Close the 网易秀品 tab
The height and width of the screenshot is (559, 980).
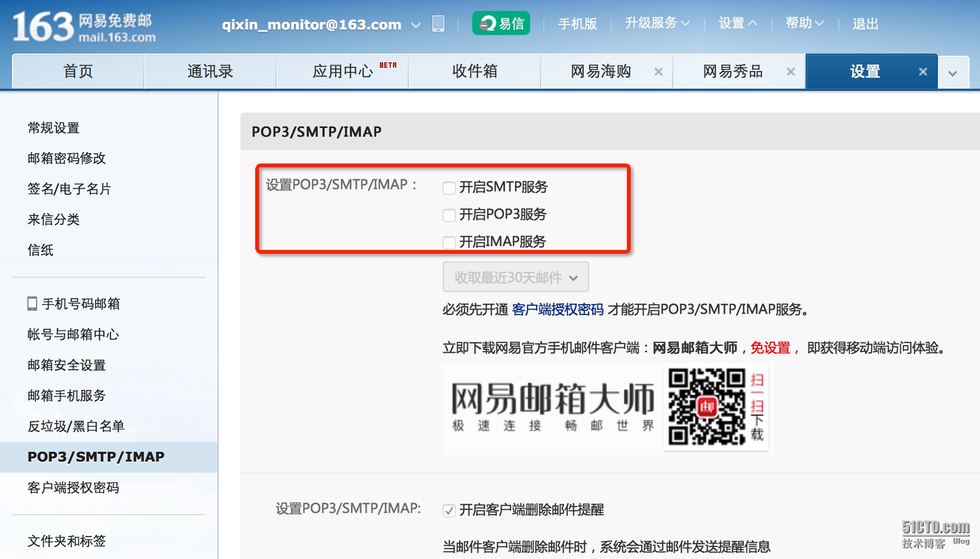[791, 72]
